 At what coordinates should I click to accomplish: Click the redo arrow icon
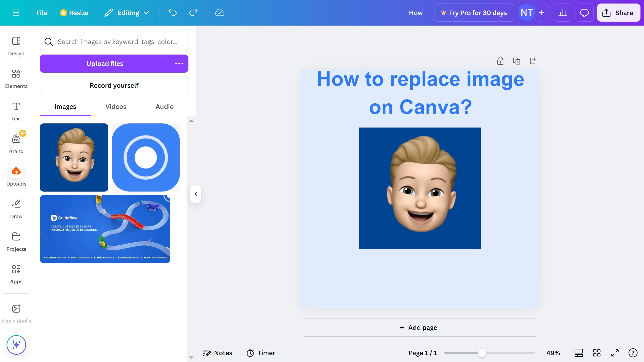click(193, 13)
